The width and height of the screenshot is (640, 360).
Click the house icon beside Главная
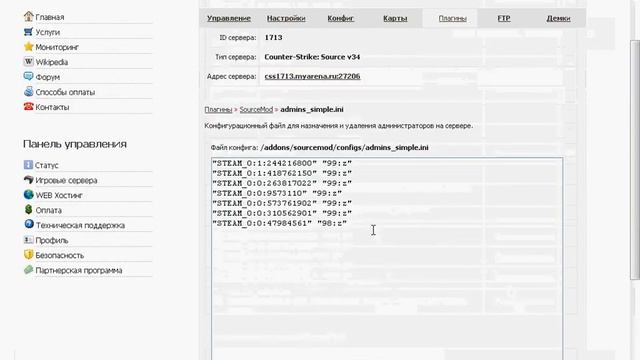(x=28, y=17)
